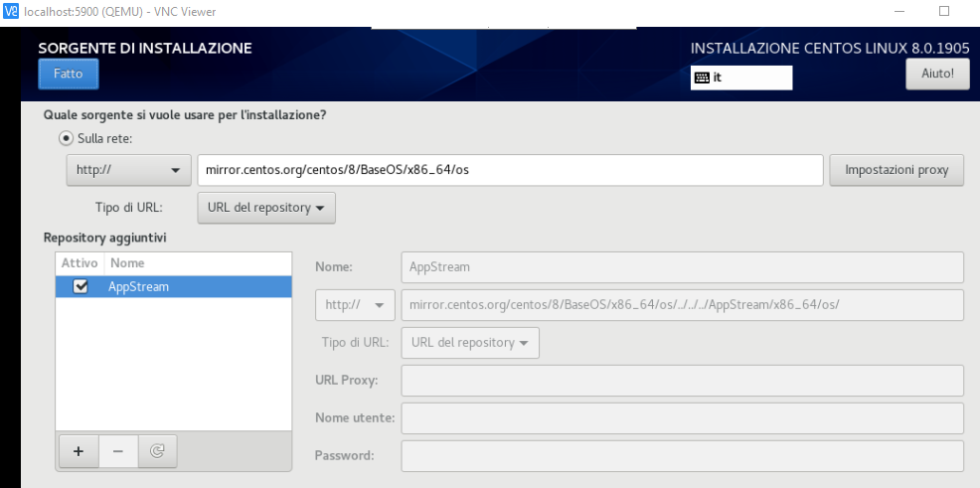Click the URL Proxy input field
This screenshot has width=980, height=488.
(683, 381)
